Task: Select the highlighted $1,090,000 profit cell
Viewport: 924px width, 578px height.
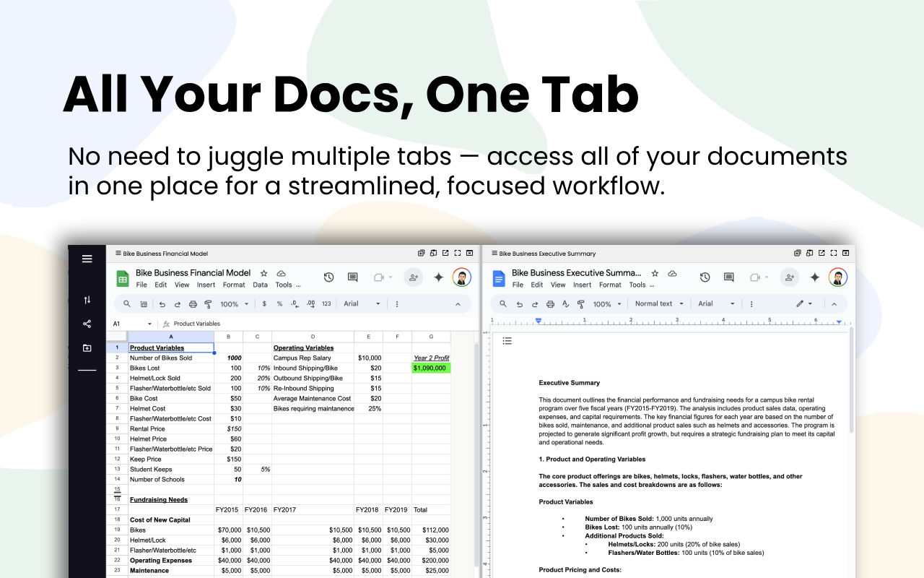Action: 431,368
